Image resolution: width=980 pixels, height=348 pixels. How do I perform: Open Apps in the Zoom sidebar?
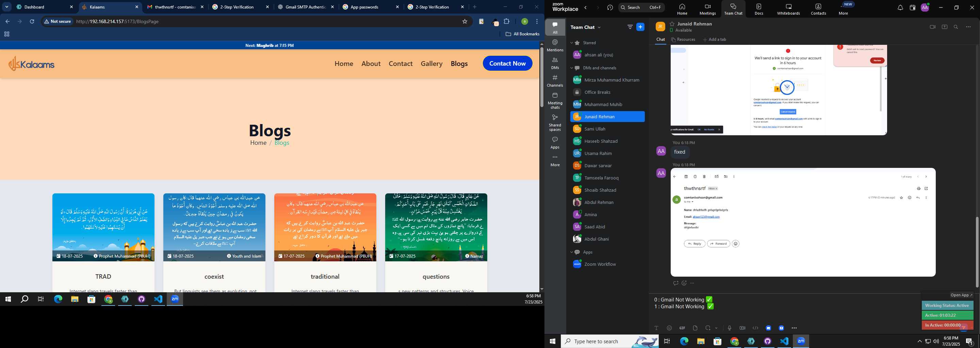coord(555,143)
